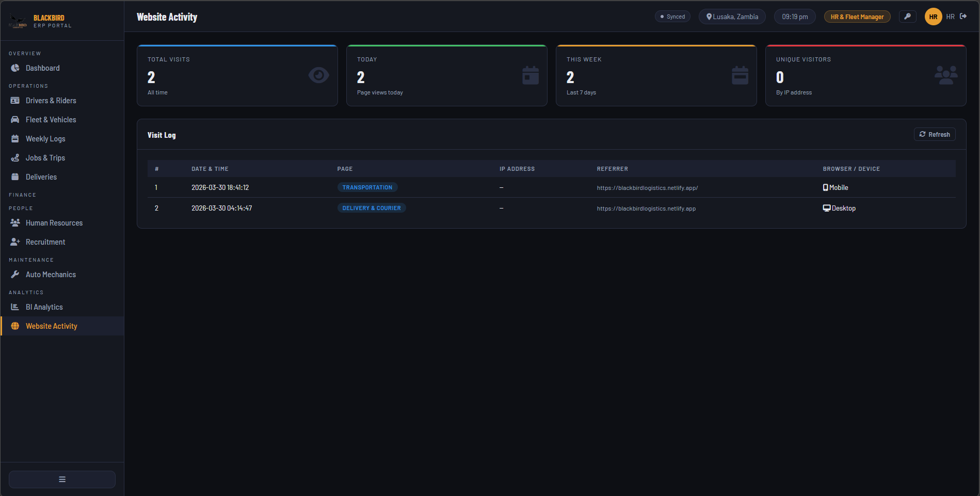Viewport: 980px width, 496px height.
Task: Open the Lusaka, Zambia location selector
Action: pyautogui.click(x=732, y=16)
